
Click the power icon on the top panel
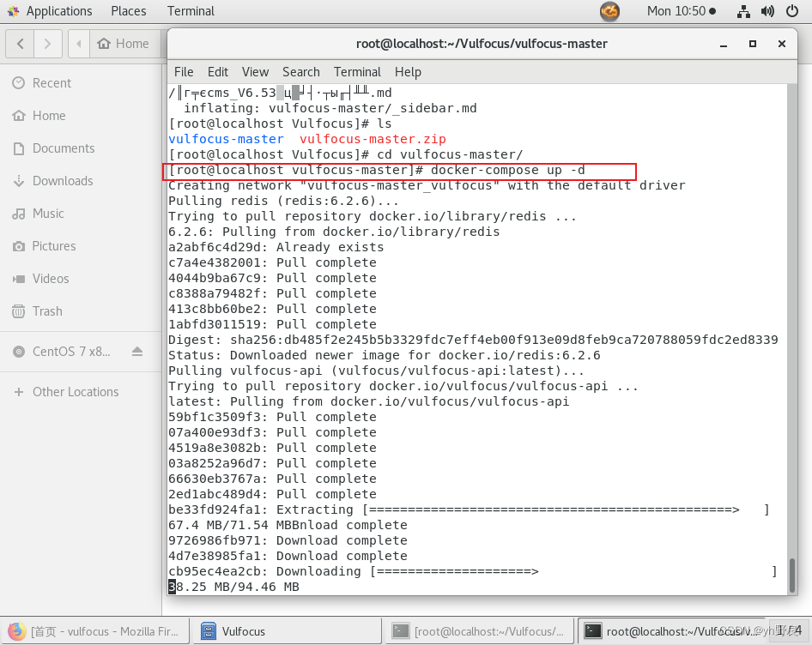click(791, 11)
